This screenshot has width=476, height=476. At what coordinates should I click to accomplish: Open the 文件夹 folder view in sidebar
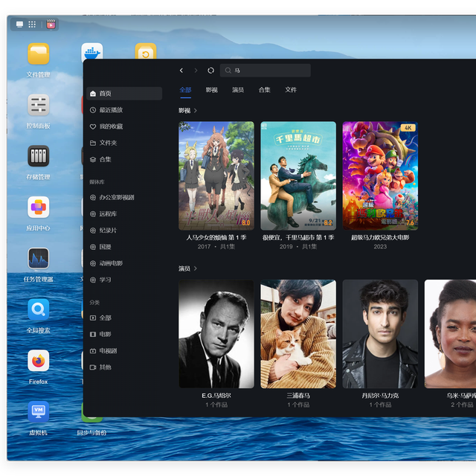108,143
